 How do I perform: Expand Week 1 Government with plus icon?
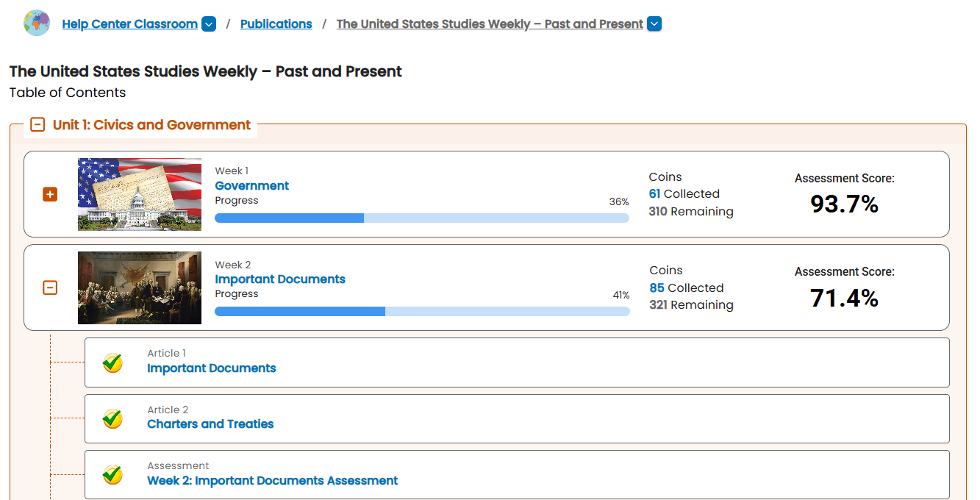tap(50, 194)
